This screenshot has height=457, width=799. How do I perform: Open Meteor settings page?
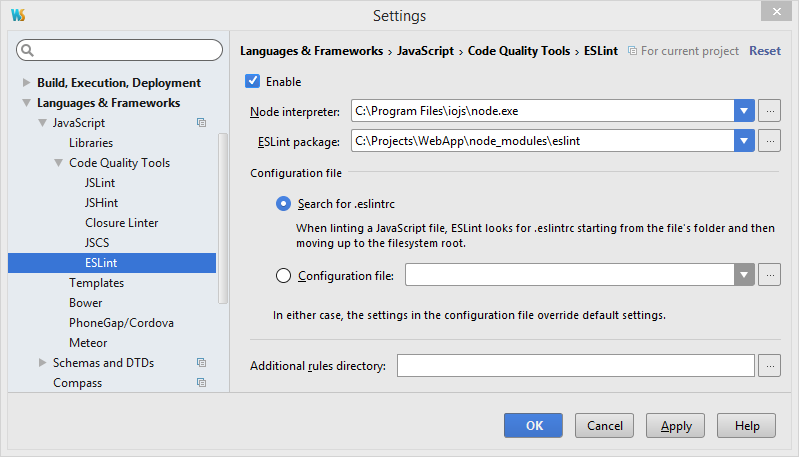[x=88, y=343]
